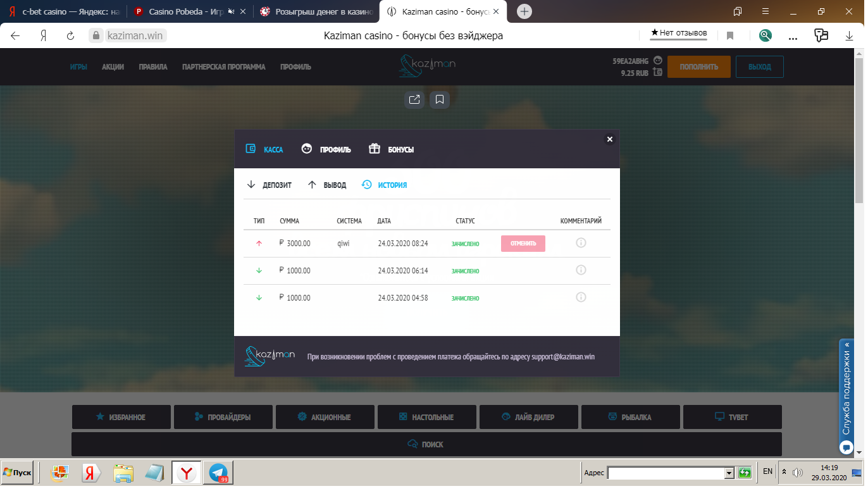Click the Отменить button for the qiwi withdrawal
The width and height of the screenshot is (868, 491).
click(x=523, y=244)
